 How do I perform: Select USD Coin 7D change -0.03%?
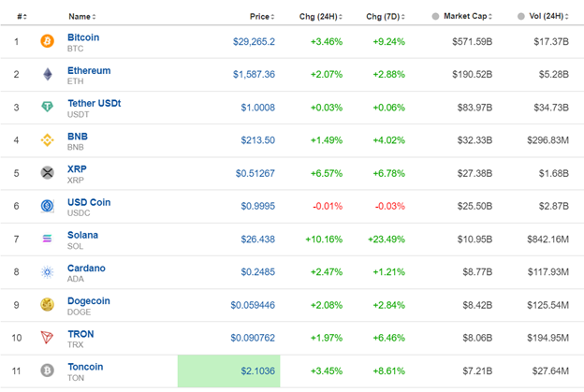[x=390, y=206]
